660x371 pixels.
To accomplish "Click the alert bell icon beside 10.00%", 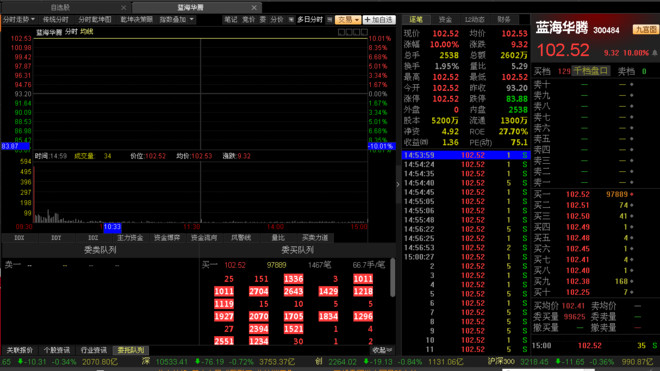I will pyautogui.click(x=655, y=53).
